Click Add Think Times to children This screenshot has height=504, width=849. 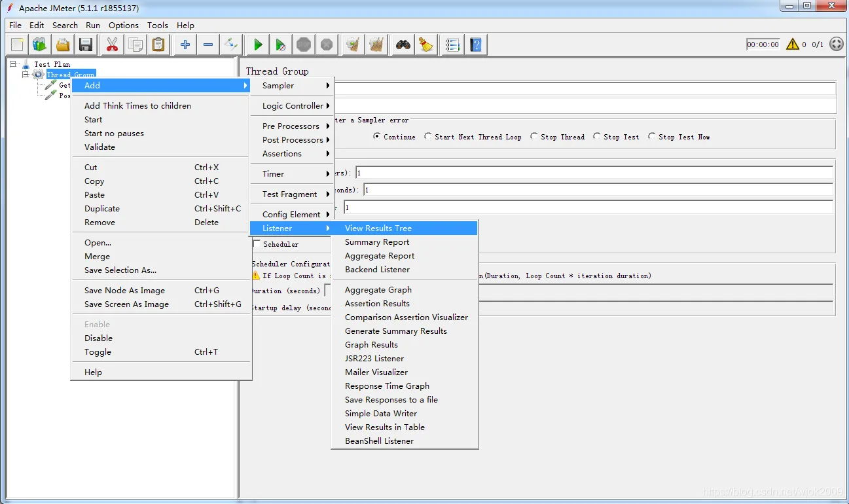pos(160,105)
